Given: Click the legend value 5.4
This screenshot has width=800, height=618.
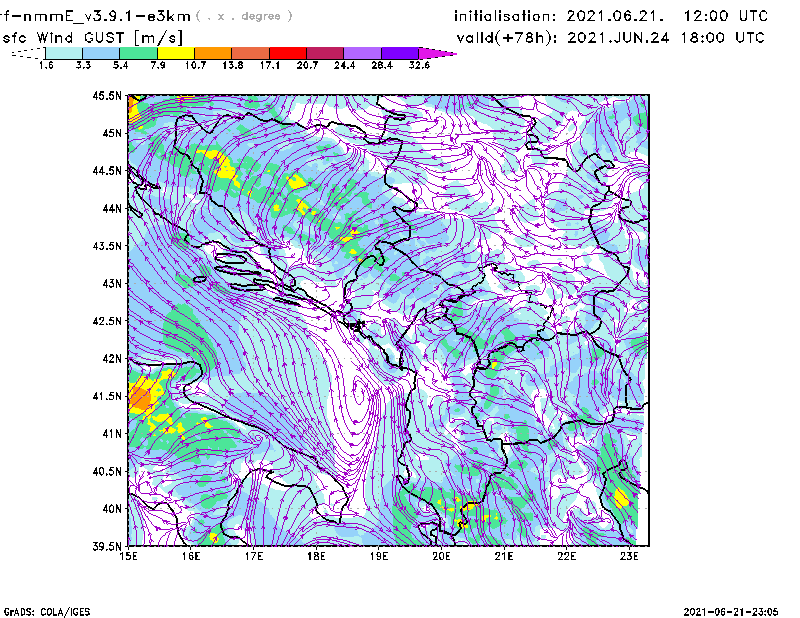Looking at the screenshot, I should pos(120,65).
